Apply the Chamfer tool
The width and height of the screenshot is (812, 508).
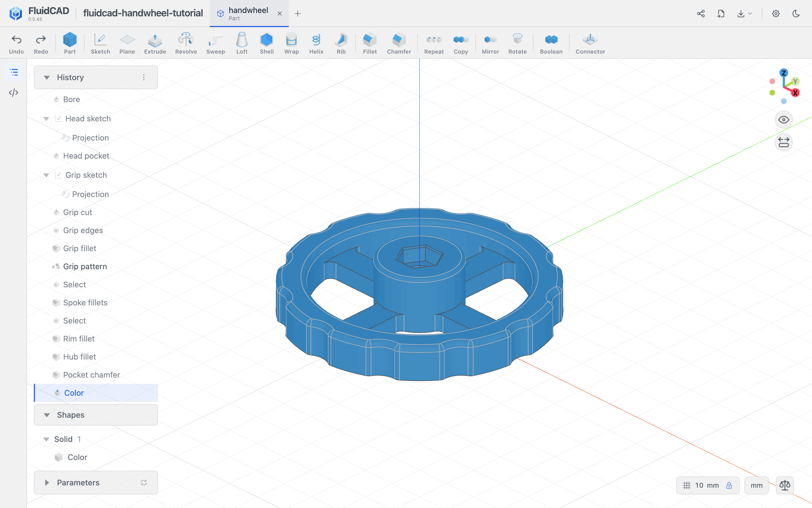tap(399, 43)
